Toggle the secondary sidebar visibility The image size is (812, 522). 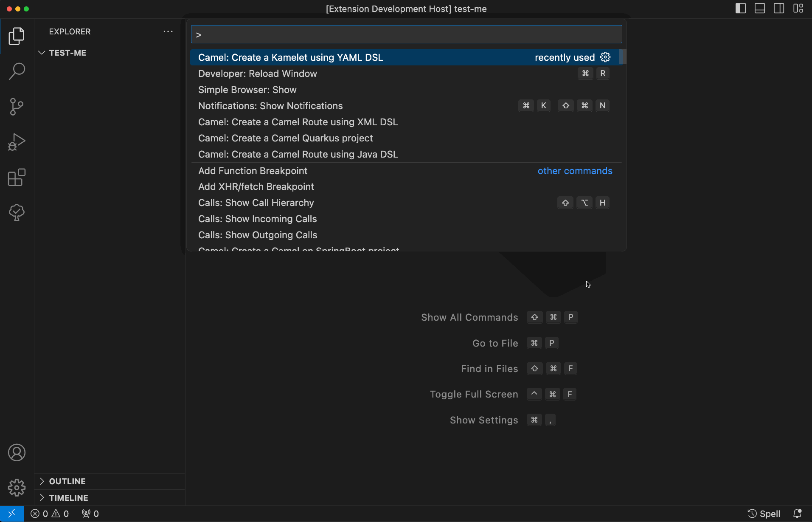(x=778, y=8)
